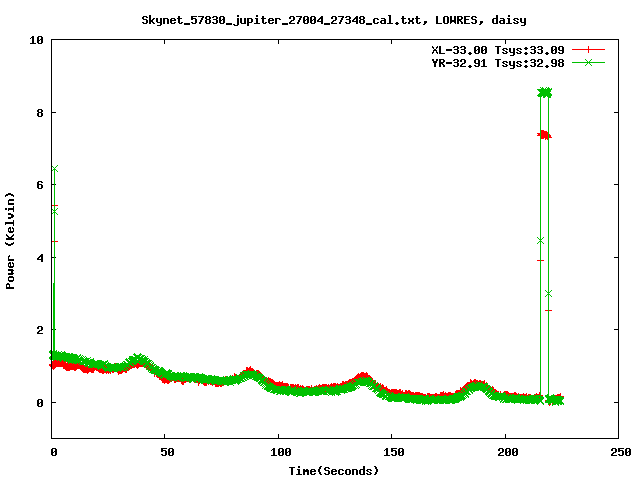The height and width of the screenshot is (480, 640).
Task: Click the y-axis tick label 2
Action: pos(40,330)
